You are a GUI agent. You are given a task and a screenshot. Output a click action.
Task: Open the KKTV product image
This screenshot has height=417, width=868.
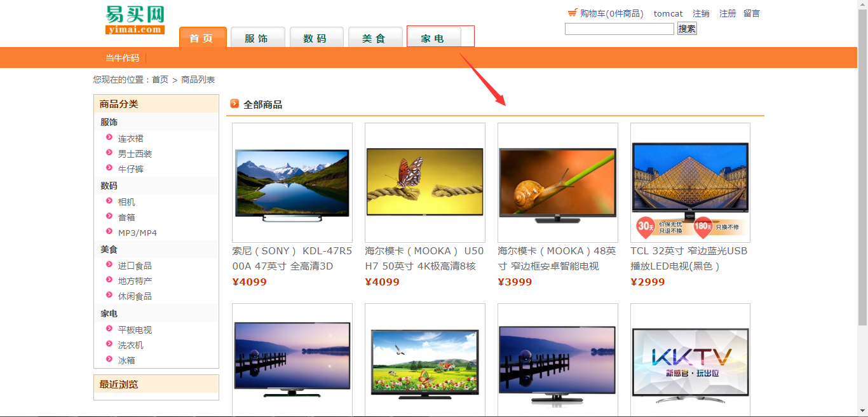[x=690, y=360]
